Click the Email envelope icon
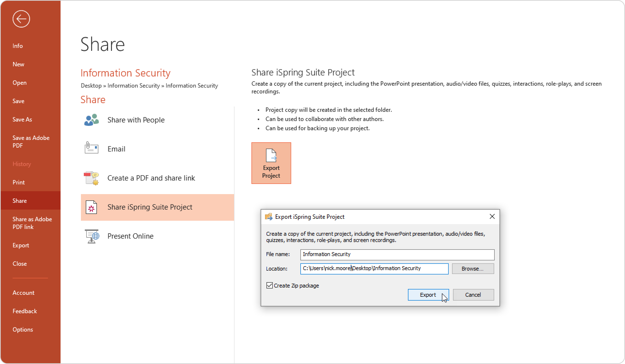 tap(91, 148)
